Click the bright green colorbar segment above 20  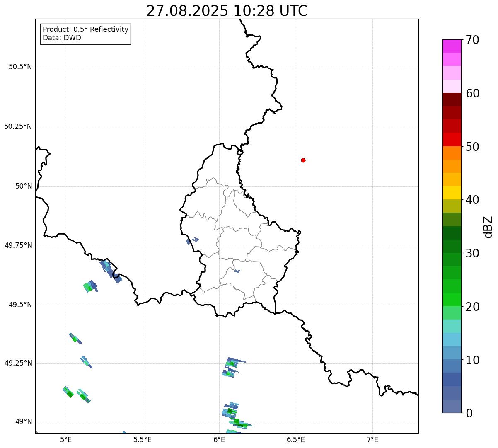(x=452, y=300)
